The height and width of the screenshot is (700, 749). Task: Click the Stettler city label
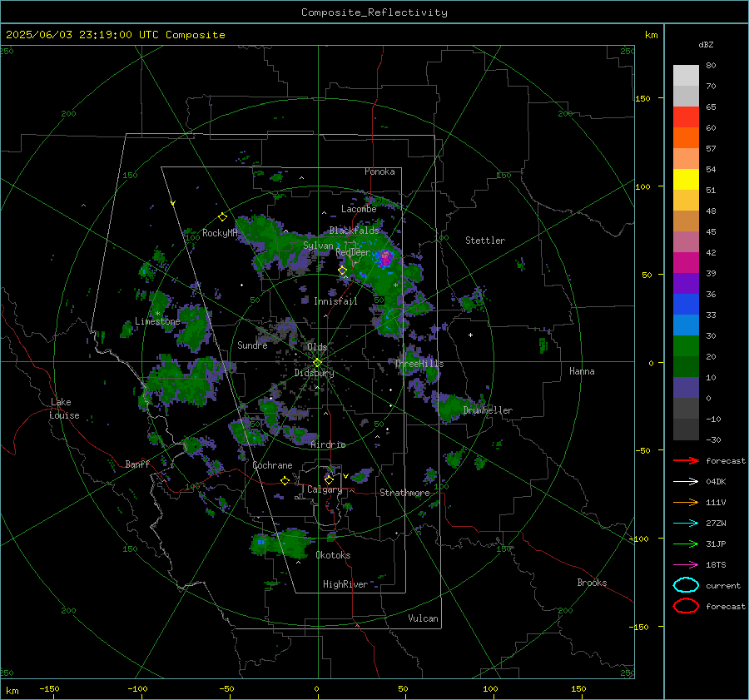tap(485, 241)
